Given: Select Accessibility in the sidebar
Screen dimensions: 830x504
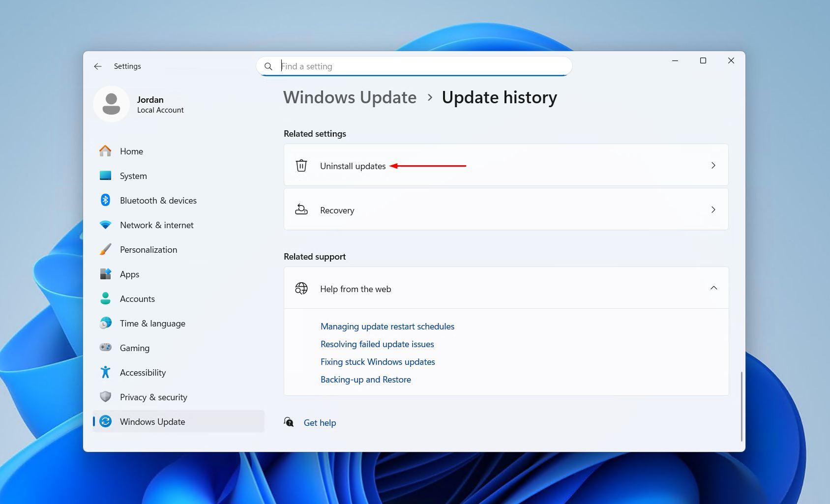Looking at the screenshot, I should click(x=178, y=372).
